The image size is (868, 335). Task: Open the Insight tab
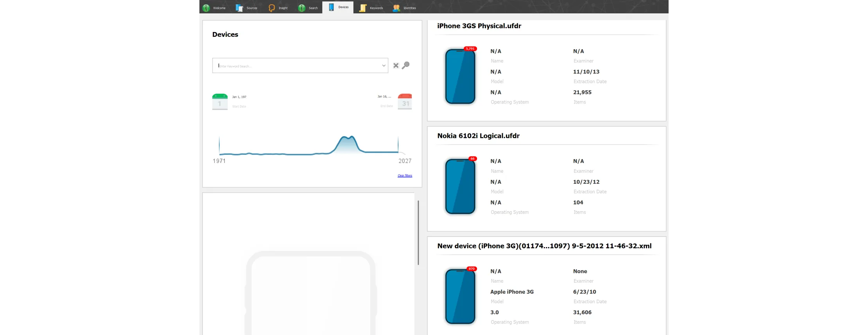point(278,7)
